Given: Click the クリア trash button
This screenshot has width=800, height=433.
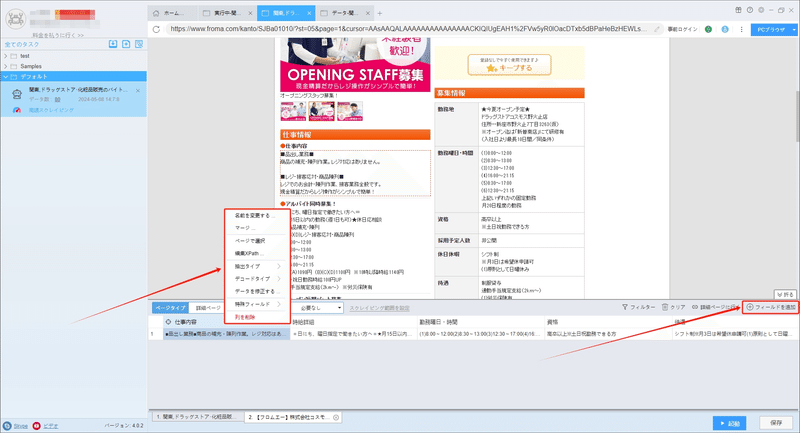Looking at the screenshot, I should (673, 307).
